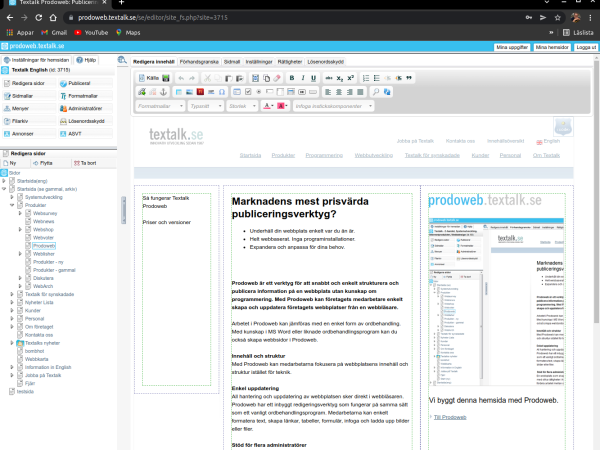Click the browser address bar
This screenshot has width=600, height=450.
pos(294,18)
